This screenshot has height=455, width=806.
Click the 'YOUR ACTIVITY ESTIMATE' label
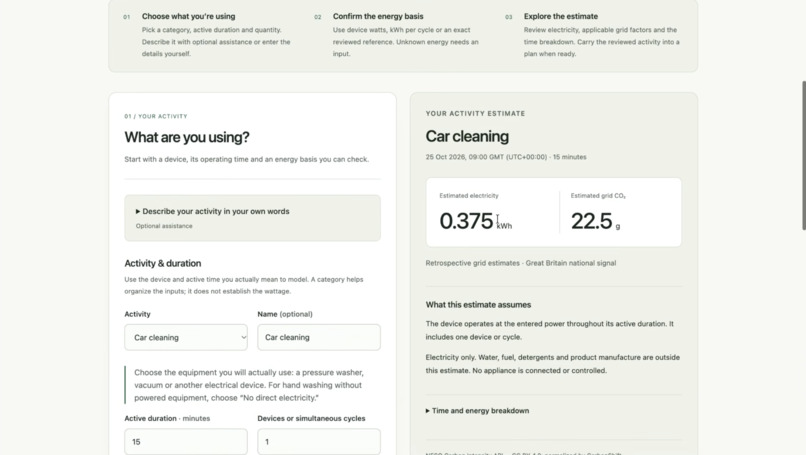pyautogui.click(x=475, y=114)
